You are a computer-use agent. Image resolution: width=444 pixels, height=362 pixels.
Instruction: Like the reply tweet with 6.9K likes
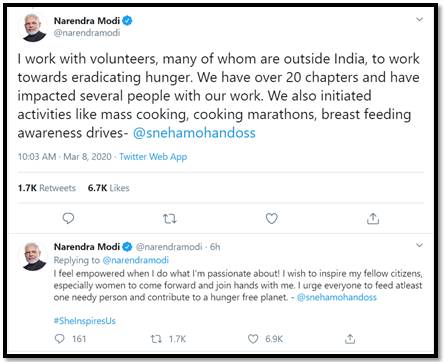[x=253, y=339]
